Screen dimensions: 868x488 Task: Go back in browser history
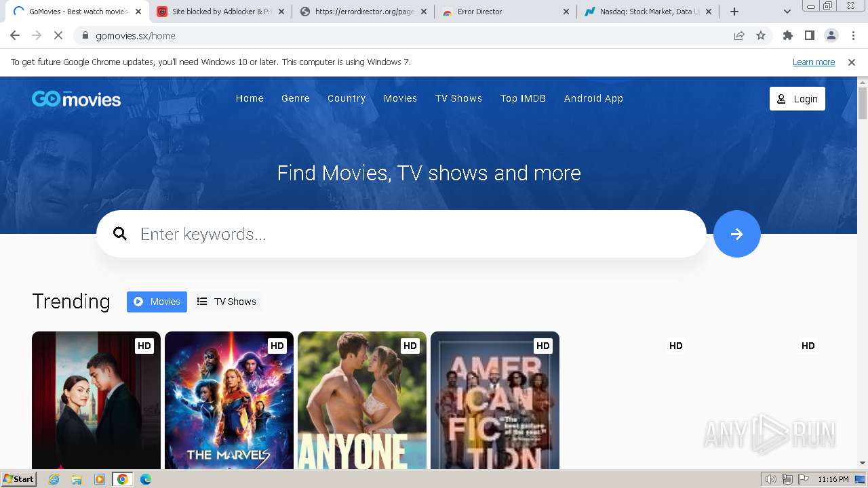[15, 36]
